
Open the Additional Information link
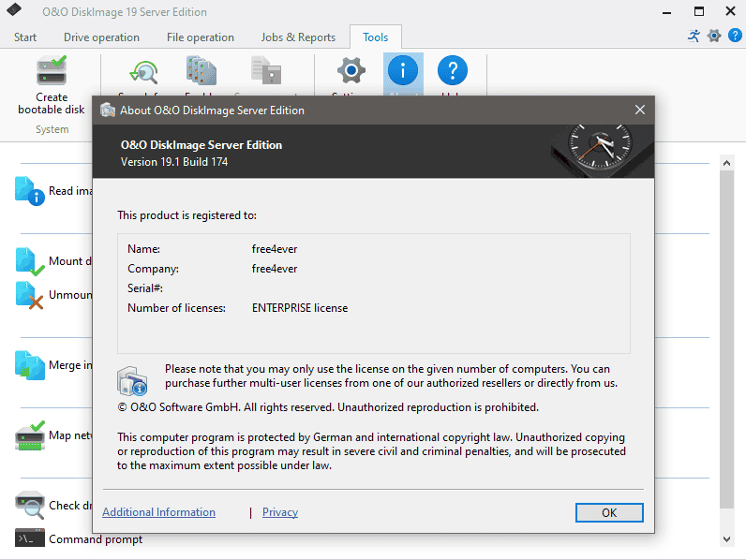[159, 512]
